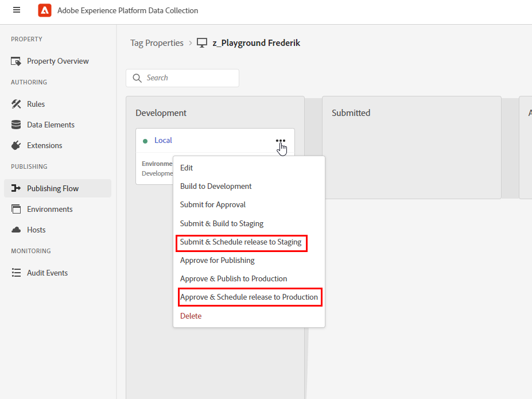The image size is (532, 399).
Task: Choose Submit & Build to Staging
Action: point(222,223)
